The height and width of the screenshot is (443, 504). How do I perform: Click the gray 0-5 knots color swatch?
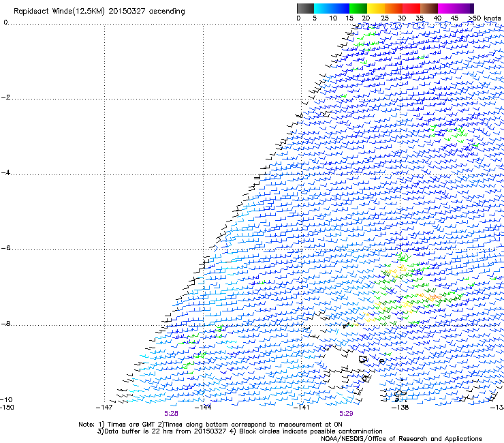[x=306, y=8]
